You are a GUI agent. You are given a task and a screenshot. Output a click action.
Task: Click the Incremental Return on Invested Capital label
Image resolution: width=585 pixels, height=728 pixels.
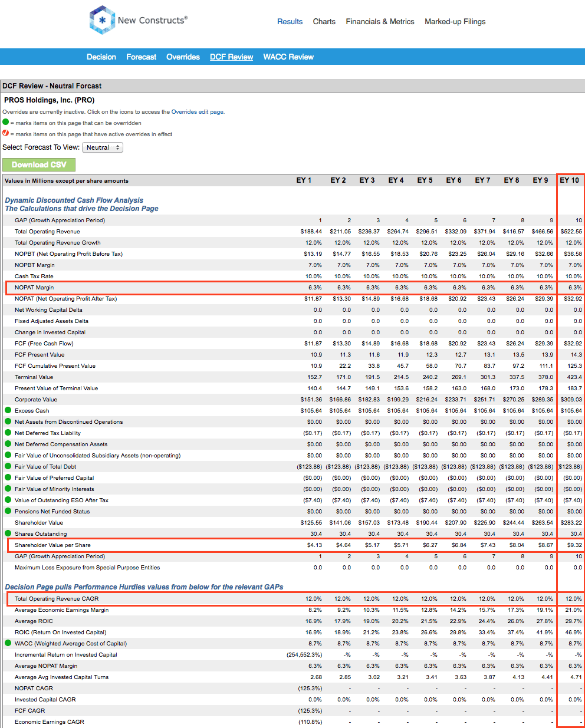66,655
